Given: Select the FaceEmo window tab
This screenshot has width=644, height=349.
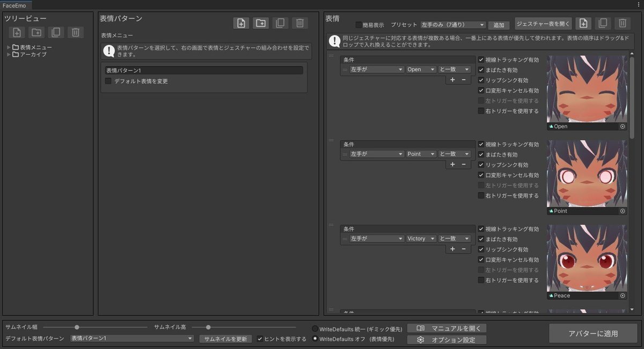Looking at the screenshot, I should 14,5.
